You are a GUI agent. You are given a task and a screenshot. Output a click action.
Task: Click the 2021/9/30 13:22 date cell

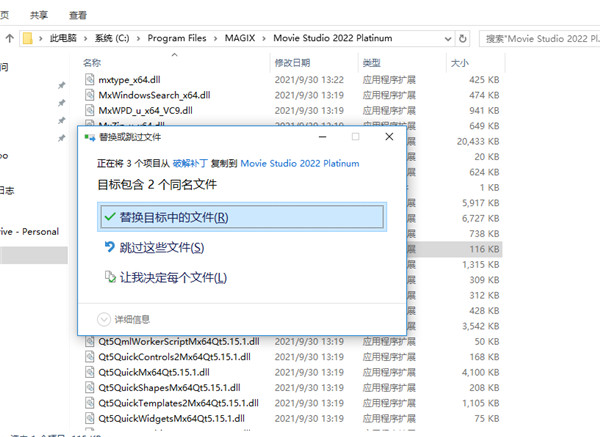[309, 80]
